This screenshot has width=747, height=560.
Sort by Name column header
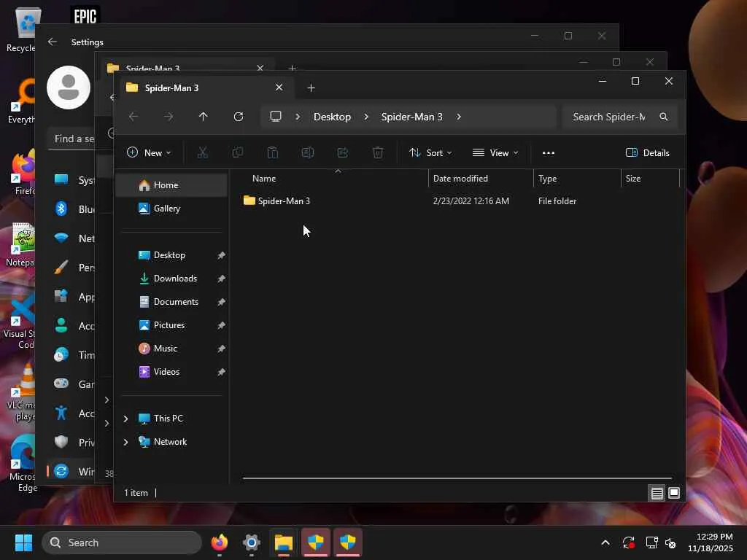(264, 179)
